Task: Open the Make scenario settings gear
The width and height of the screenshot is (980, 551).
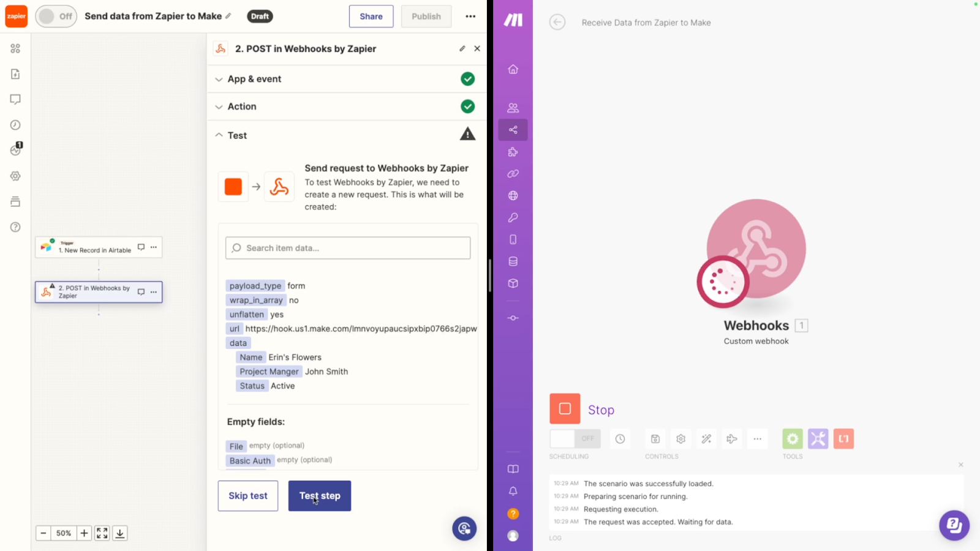Action: click(680, 439)
